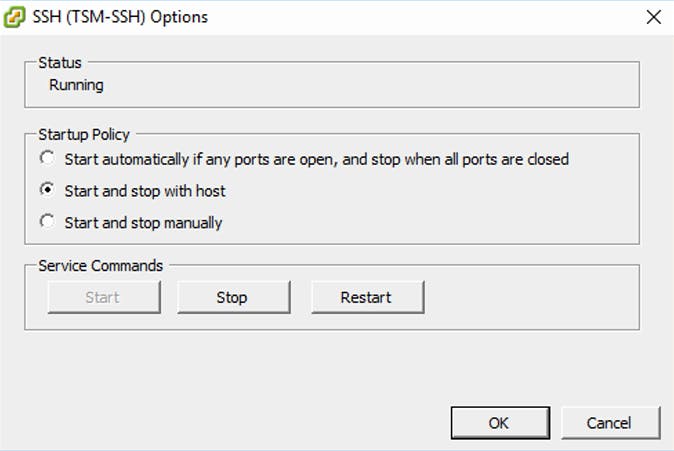The width and height of the screenshot is (674, 451).
Task: Click the 'Startup Policy' group heading
Action: 84,133
